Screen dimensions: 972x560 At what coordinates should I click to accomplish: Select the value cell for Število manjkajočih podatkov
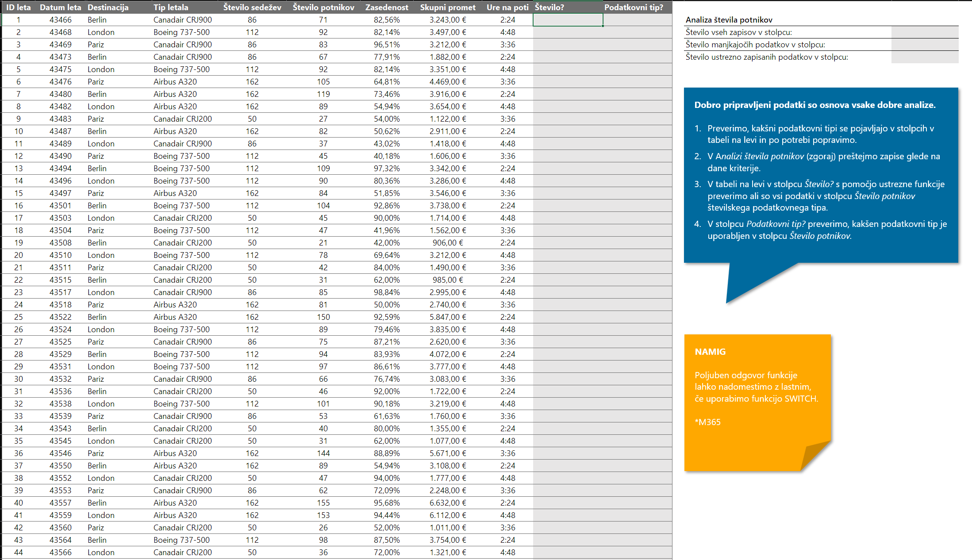coord(925,45)
